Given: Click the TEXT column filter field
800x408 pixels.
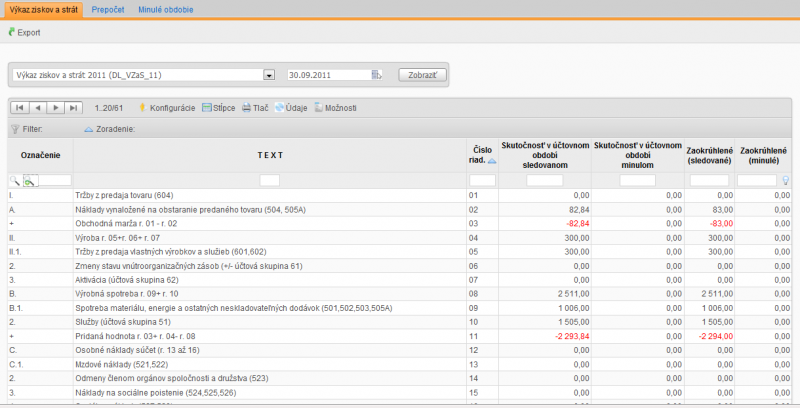Looking at the screenshot, I should tap(269, 180).
